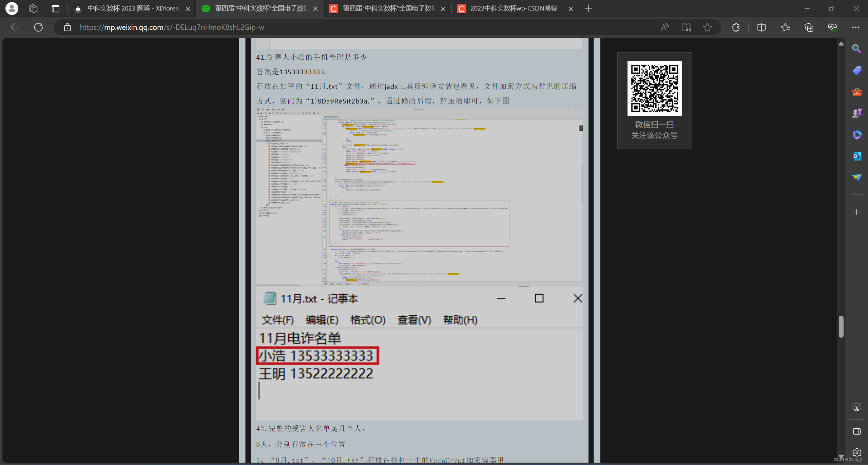Toggle the sidebar visibility icon
868x465 pixels.
[x=857, y=431]
